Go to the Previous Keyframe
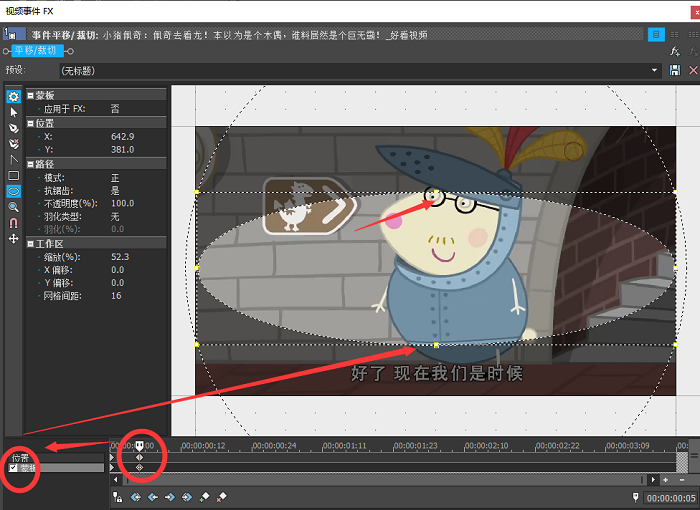The width and height of the screenshot is (700, 510). point(153,497)
